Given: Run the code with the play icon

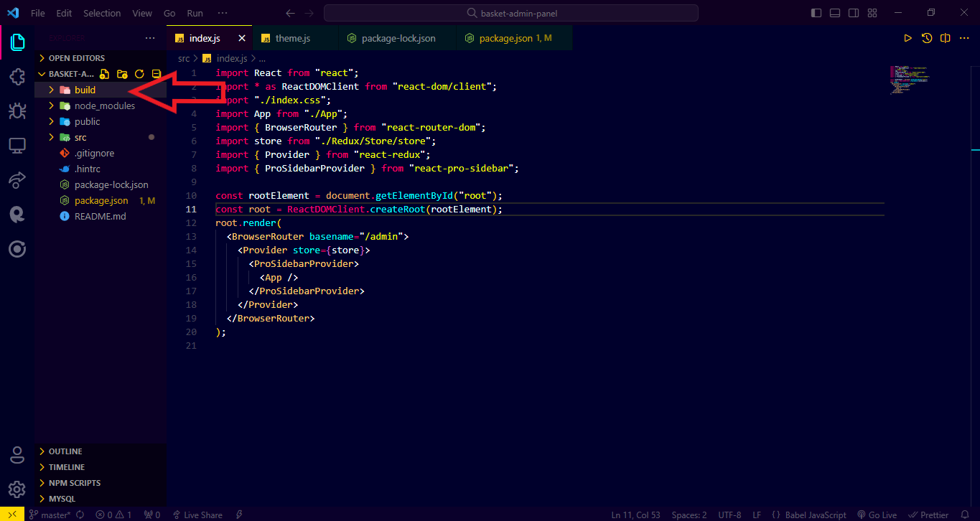Looking at the screenshot, I should point(907,38).
